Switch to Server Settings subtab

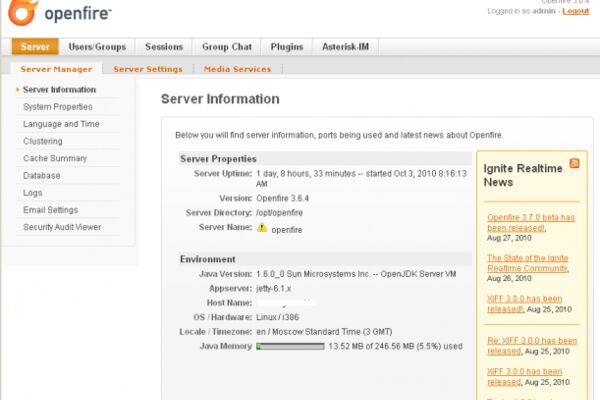[x=148, y=69]
